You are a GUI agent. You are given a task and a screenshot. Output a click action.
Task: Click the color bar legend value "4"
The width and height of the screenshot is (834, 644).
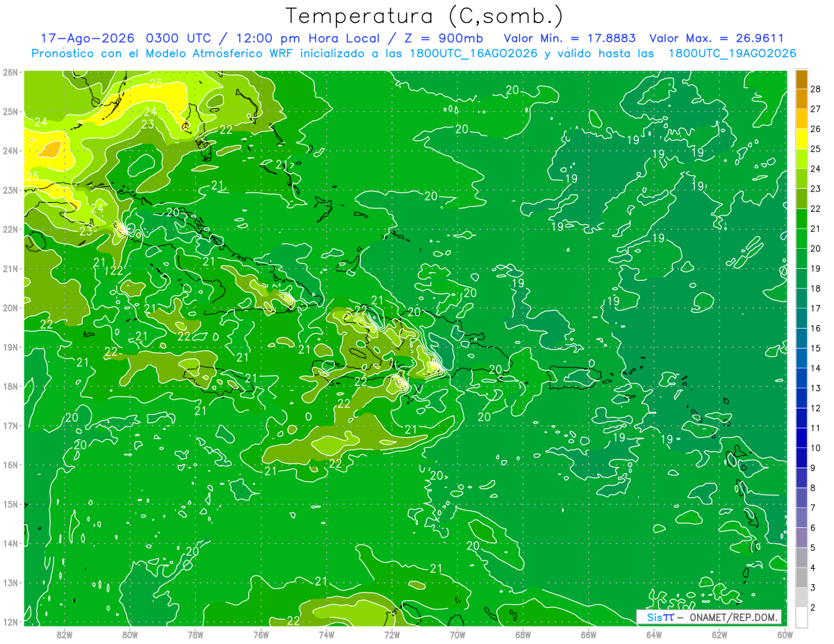pos(813,568)
